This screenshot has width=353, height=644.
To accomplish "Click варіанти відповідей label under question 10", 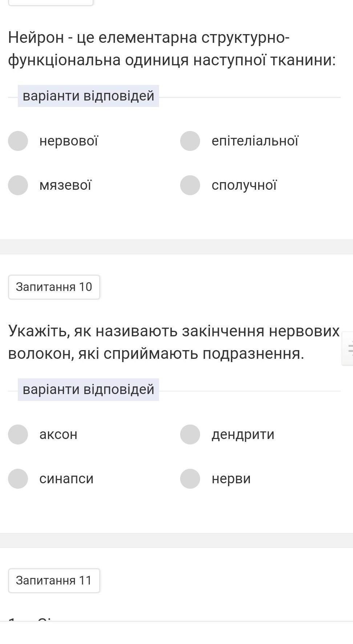I will [88, 389].
